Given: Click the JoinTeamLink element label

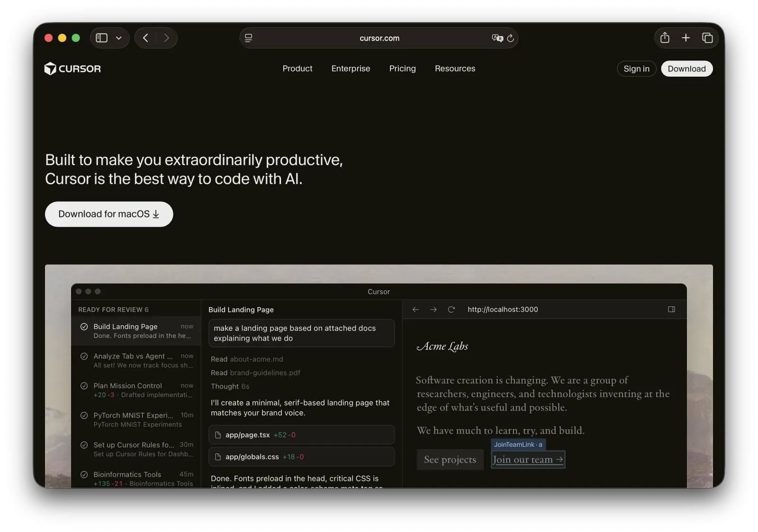Looking at the screenshot, I should (x=518, y=444).
